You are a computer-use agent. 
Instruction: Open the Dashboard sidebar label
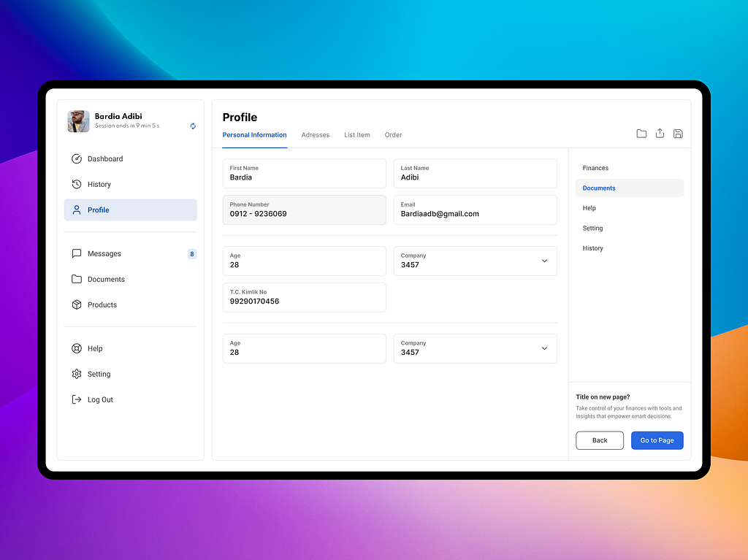[105, 159]
